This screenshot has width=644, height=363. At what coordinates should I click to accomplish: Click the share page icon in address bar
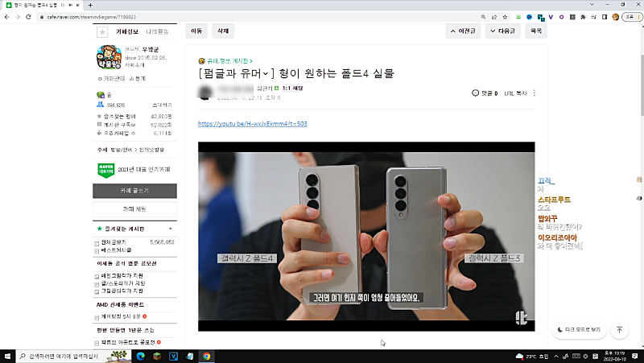(494, 17)
